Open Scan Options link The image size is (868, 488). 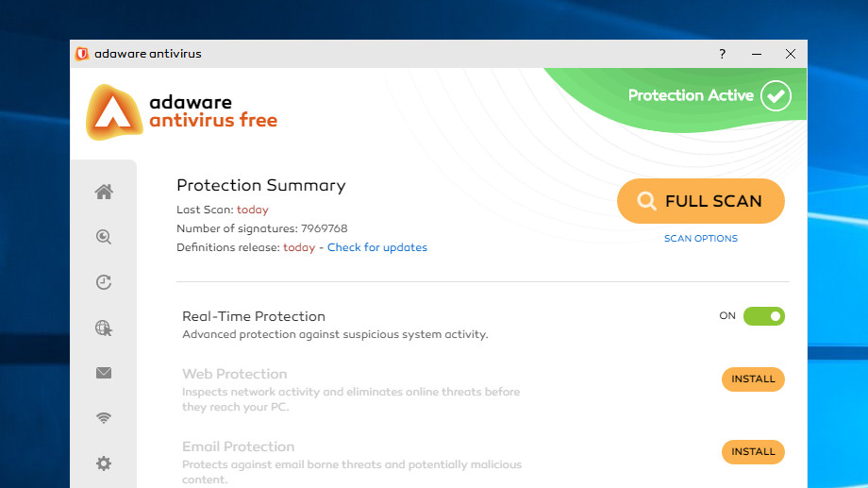click(x=701, y=239)
